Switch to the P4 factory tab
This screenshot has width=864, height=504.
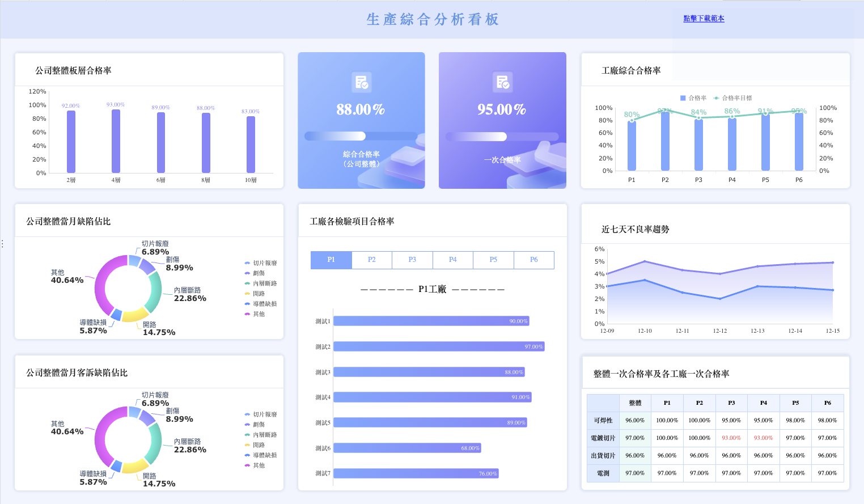point(452,260)
